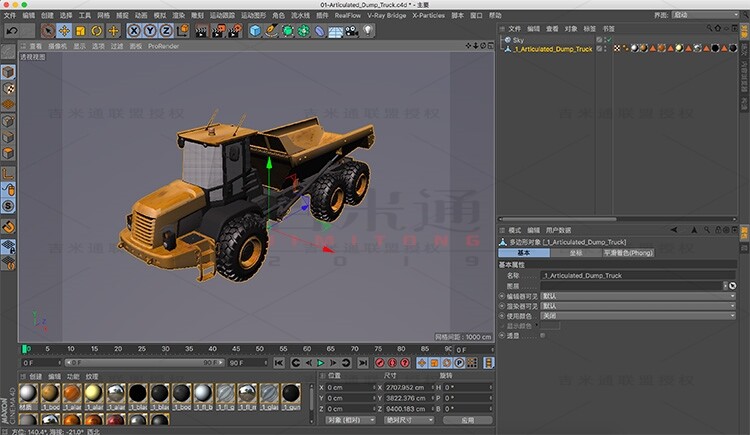Select the Move tool in the toolbar
The image size is (750, 435).
64,31
